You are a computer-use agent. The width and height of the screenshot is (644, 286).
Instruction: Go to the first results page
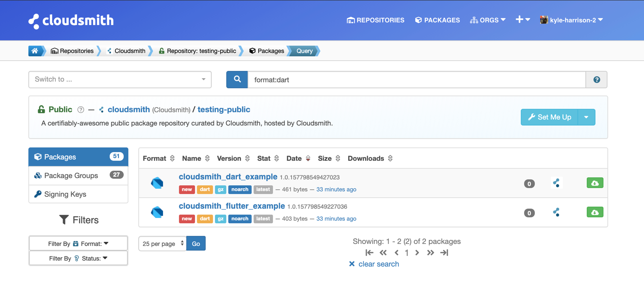pyautogui.click(x=369, y=253)
